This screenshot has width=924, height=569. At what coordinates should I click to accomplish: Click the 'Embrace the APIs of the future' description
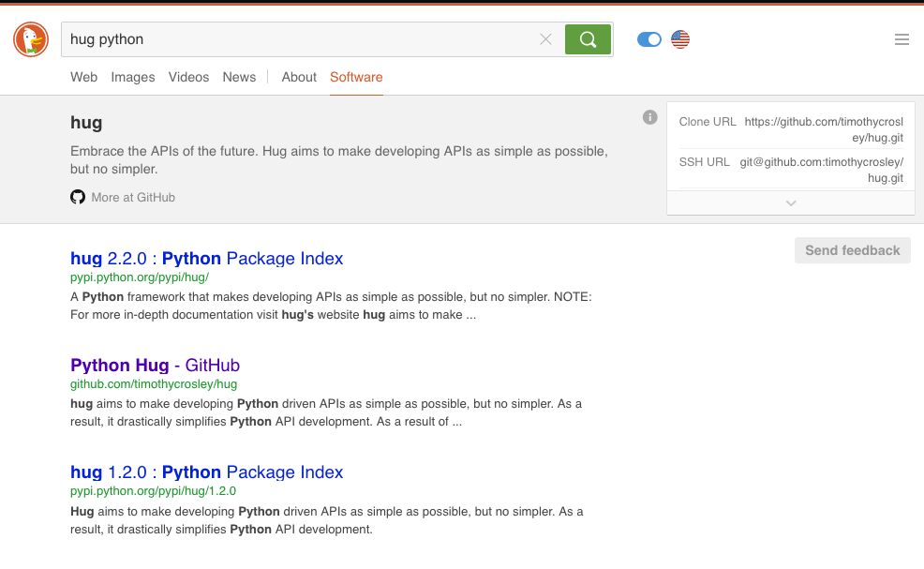click(339, 159)
